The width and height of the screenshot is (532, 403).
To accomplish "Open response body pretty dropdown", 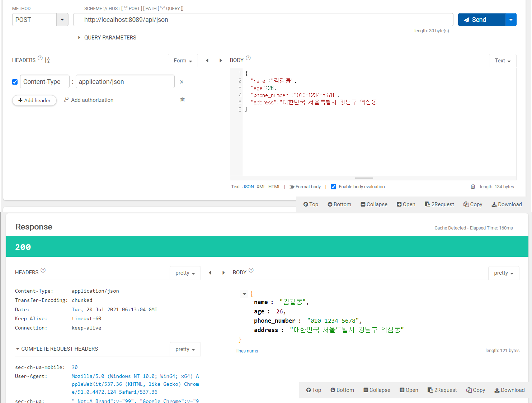I will click(504, 273).
